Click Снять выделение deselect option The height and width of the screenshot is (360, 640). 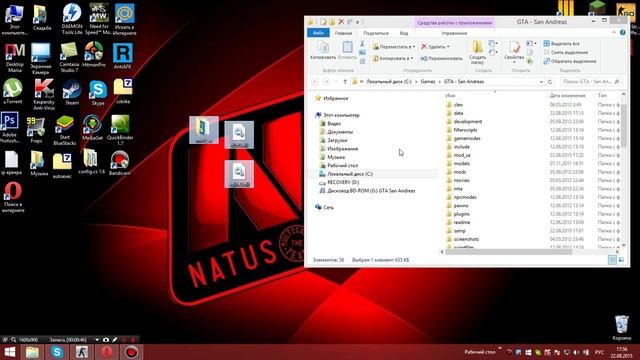pyautogui.click(x=566, y=52)
